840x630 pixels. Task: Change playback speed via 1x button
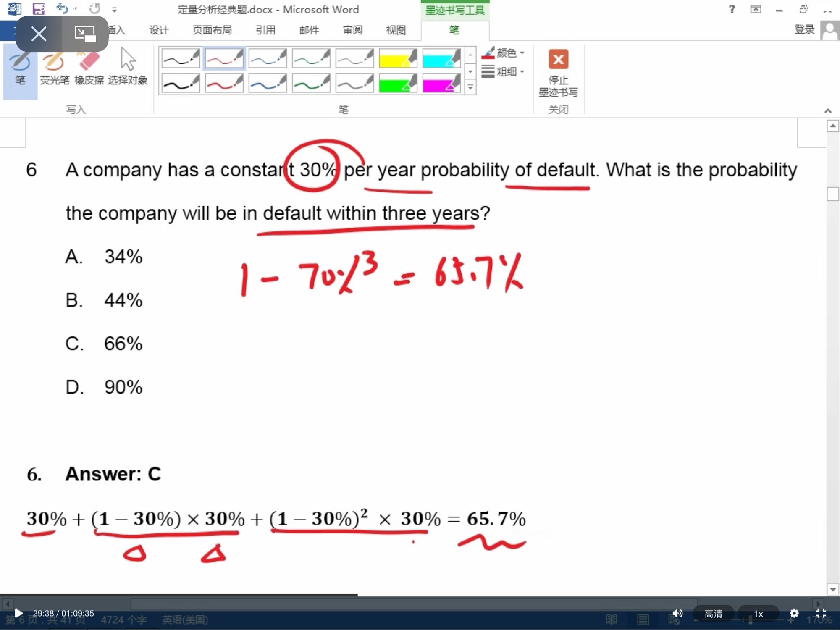point(758,614)
